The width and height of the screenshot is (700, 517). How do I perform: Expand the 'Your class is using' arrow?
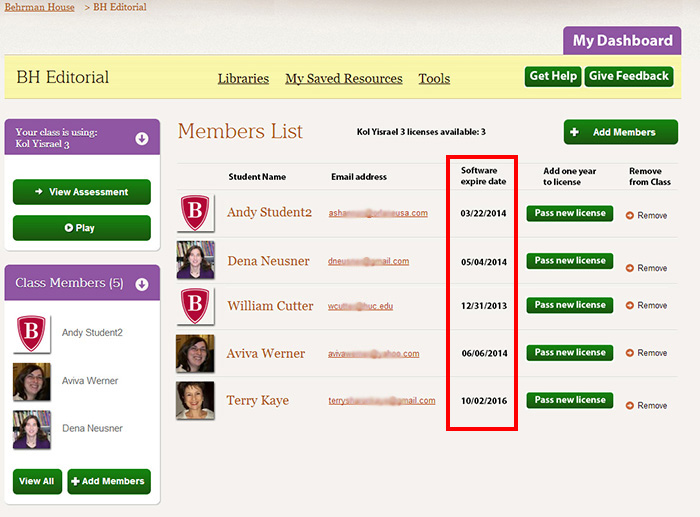tap(142, 139)
